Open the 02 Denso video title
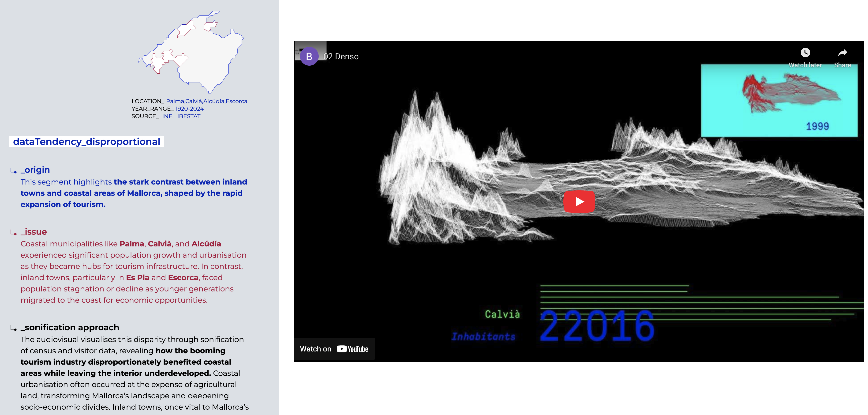Image resolution: width=868 pixels, height=415 pixels. (341, 57)
